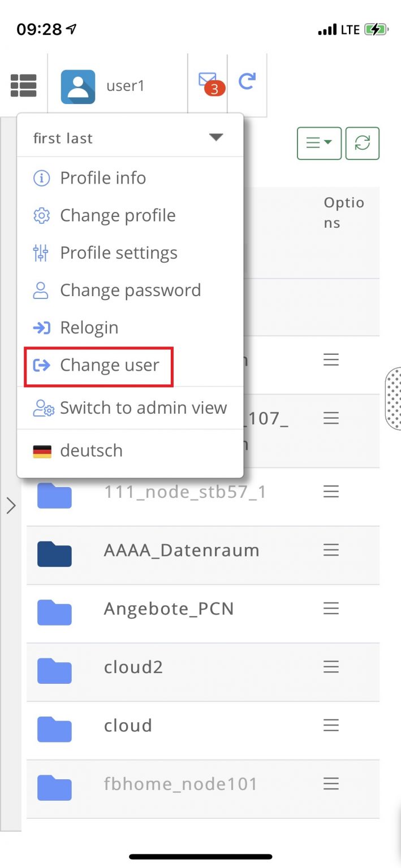Click the German flag beside deutsch
This screenshot has width=401, height=868.
(x=42, y=450)
